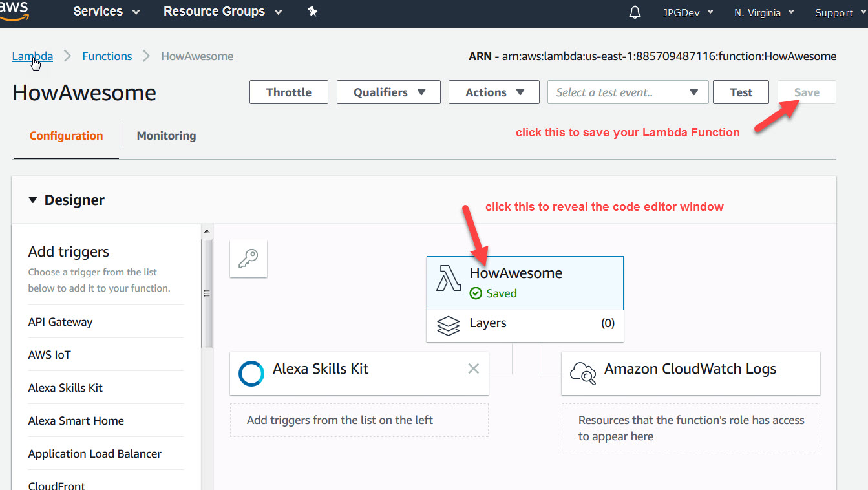
Task: Collapse the Designer section
Action: pyautogui.click(x=34, y=200)
